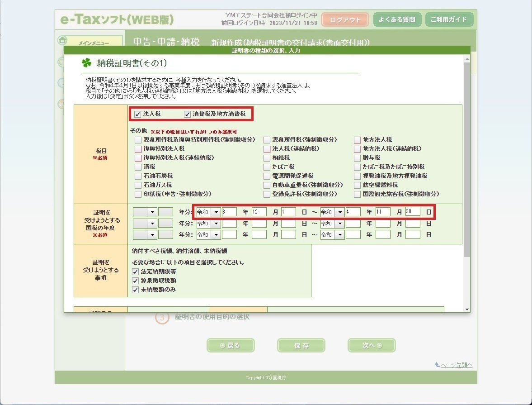The width and height of the screenshot is (532, 405).
Task: Click the scroll down arrow of the dialog
Action: (467, 309)
